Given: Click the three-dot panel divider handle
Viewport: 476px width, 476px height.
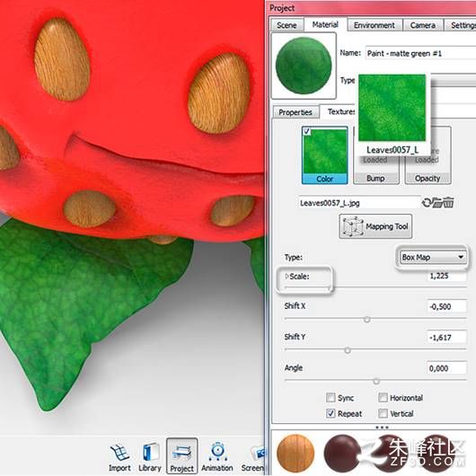Looking at the screenshot, I should [x=382, y=428].
